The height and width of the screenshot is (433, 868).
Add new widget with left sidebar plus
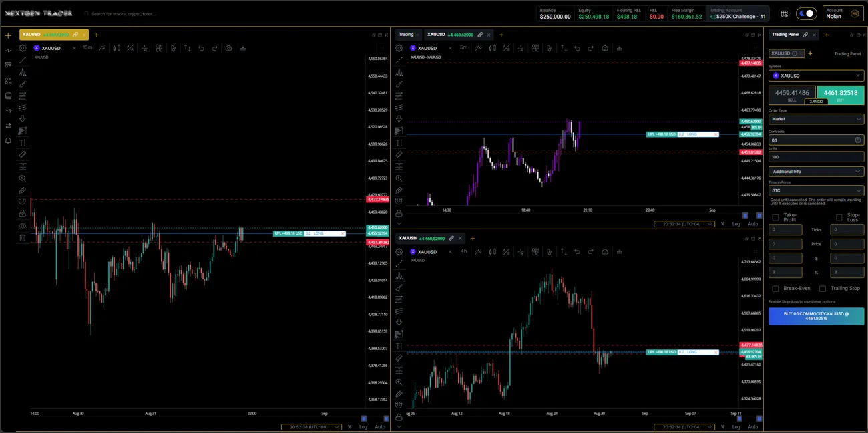coord(8,35)
